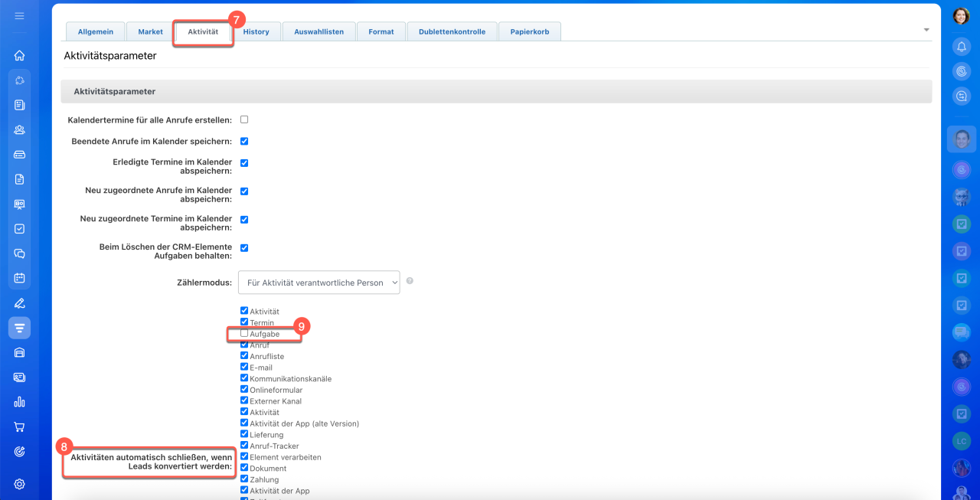Image resolution: width=980 pixels, height=500 pixels.
Task: Open the Drive icon in sidebar
Action: (19, 155)
